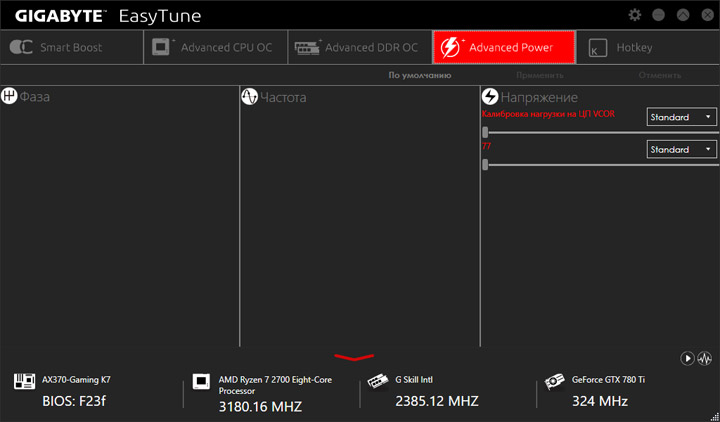Click the Advanced CPU OC chip icon
Image resolution: width=720 pixels, height=422 pixels.
pyautogui.click(x=161, y=47)
